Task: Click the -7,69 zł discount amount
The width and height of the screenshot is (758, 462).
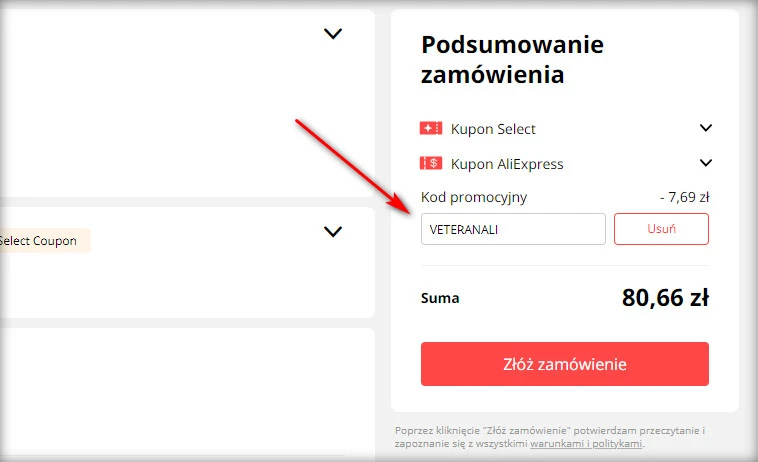Action: pos(684,197)
